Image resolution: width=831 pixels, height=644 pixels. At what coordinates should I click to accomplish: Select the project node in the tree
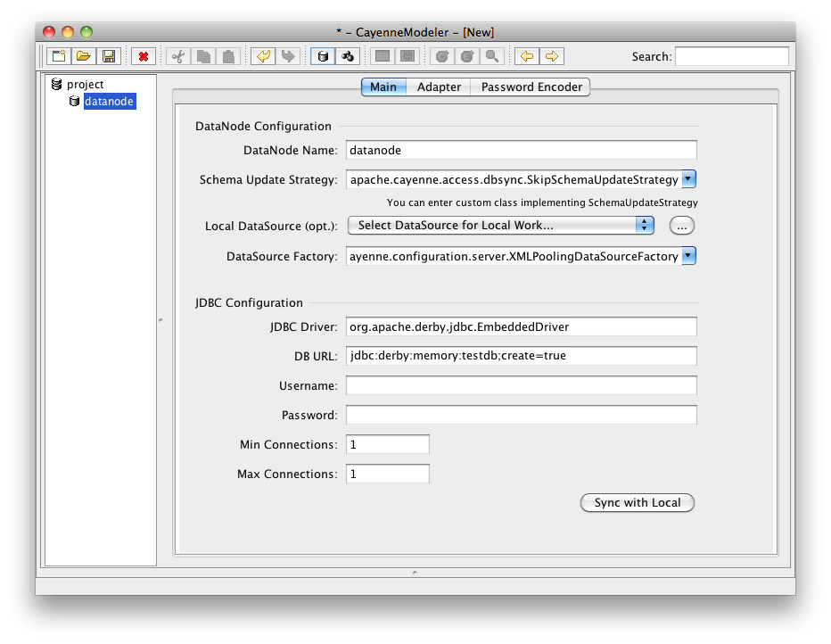pos(85,85)
